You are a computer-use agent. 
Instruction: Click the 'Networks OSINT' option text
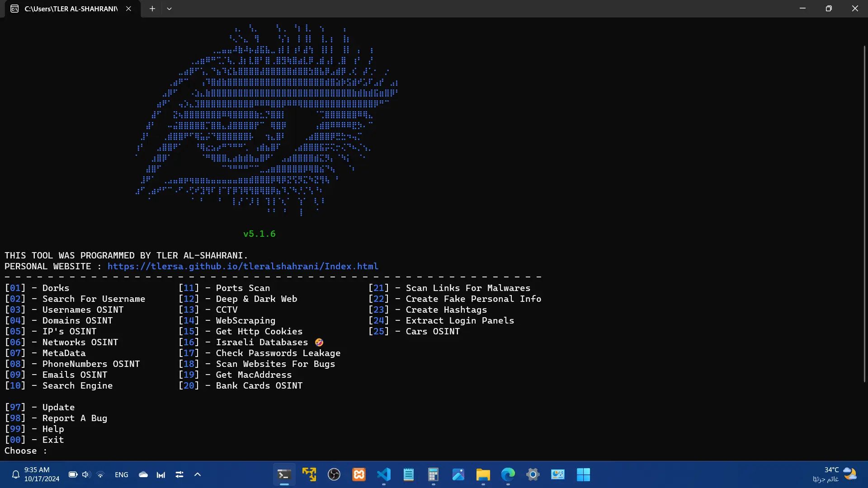pos(80,343)
